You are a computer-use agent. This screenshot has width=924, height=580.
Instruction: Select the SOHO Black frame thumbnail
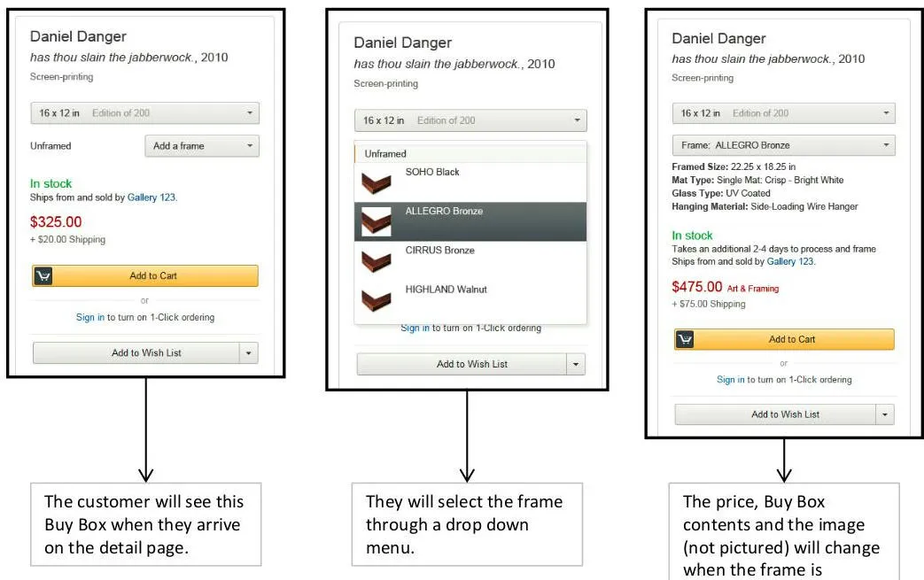click(376, 182)
